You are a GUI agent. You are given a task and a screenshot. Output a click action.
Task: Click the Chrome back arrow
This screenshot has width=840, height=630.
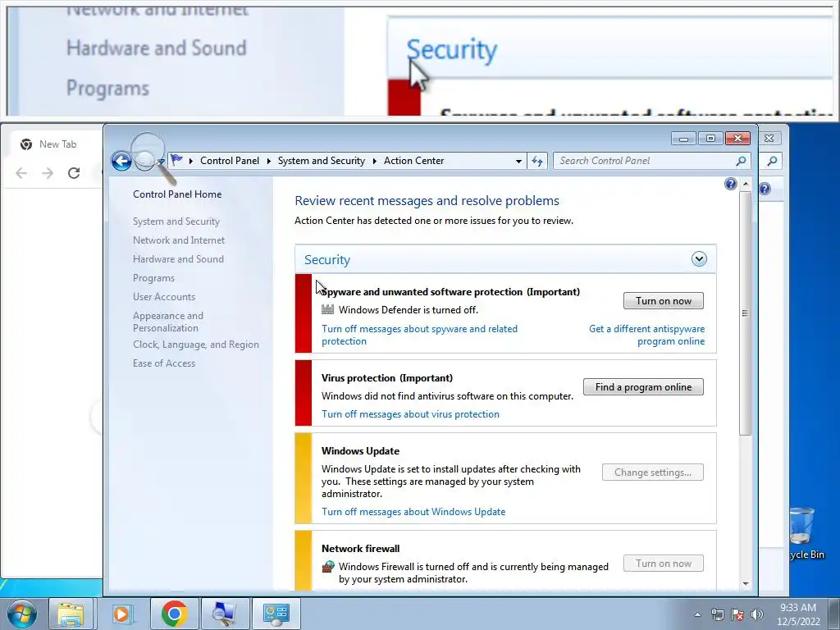21,173
